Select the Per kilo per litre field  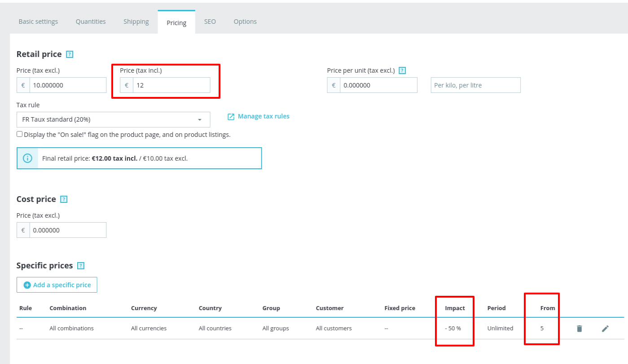pyautogui.click(x=475, y=85)
